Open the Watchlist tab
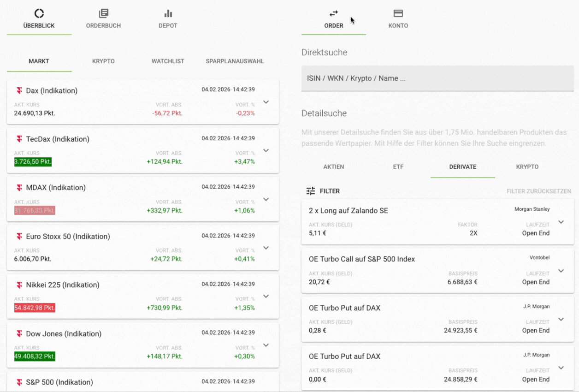The image size is (579, 392). 168,61
